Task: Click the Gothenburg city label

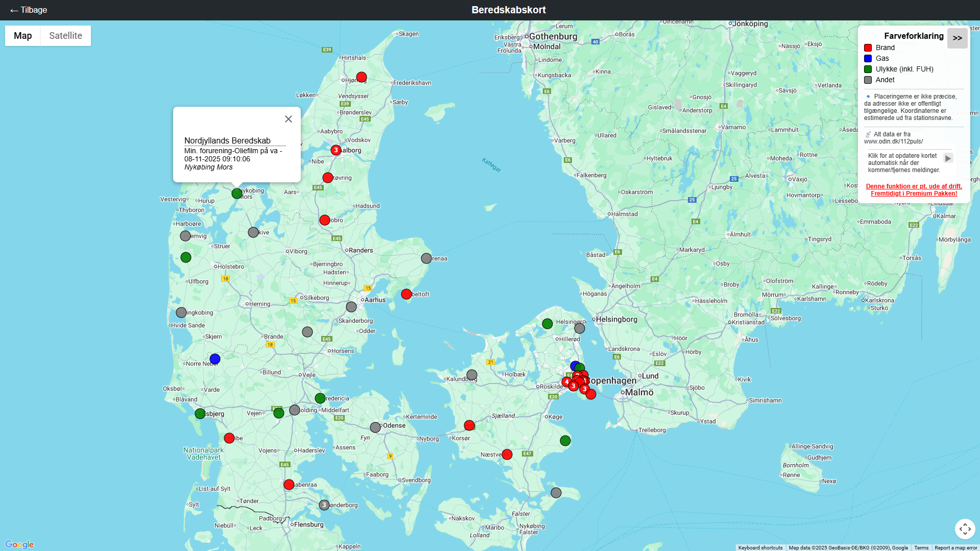Action: click(553, 36)
